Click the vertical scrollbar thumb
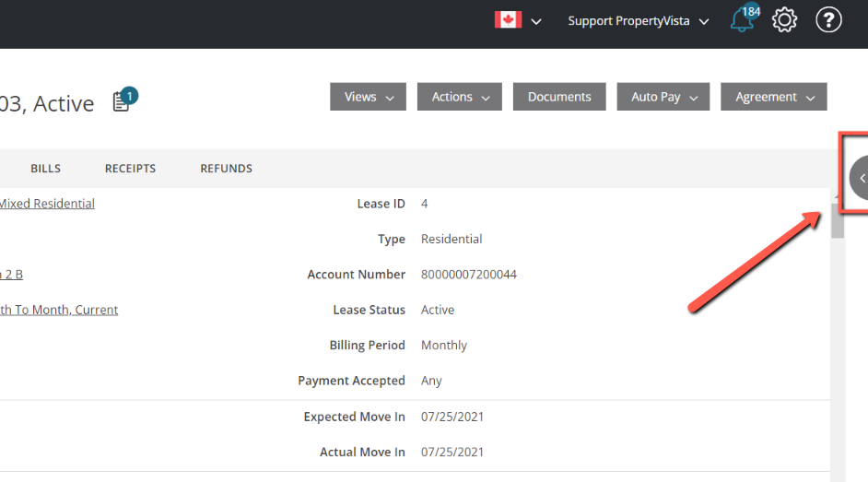This screenshot has width=868, height=482. click(x=837, y=220)
